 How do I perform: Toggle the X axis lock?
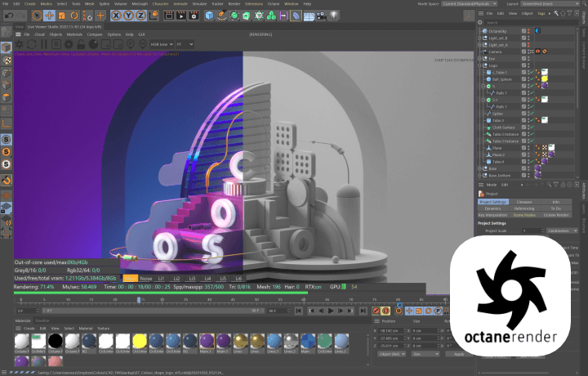[x=116, y=16]
